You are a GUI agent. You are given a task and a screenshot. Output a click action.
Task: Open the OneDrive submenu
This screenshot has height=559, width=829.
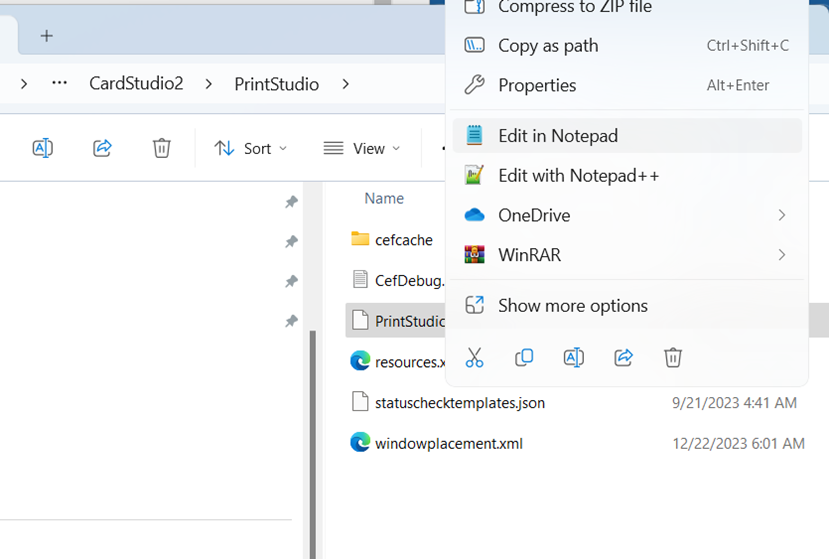[x=627, y=215]
